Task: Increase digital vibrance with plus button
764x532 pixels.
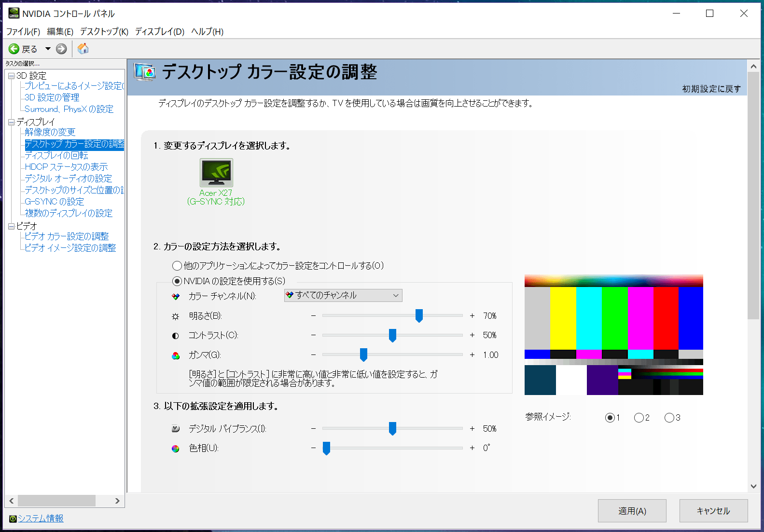Action: click(x=472, y=428)
